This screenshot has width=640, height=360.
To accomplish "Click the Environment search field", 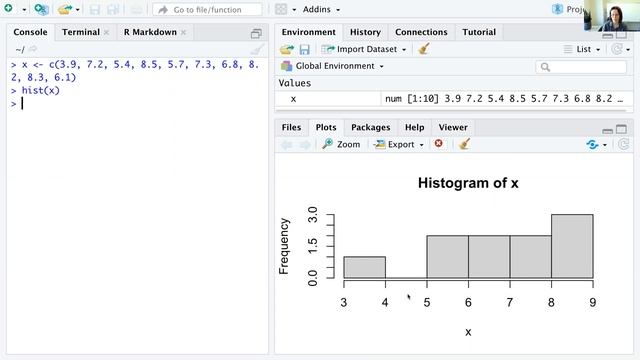I will click(581, 67).
